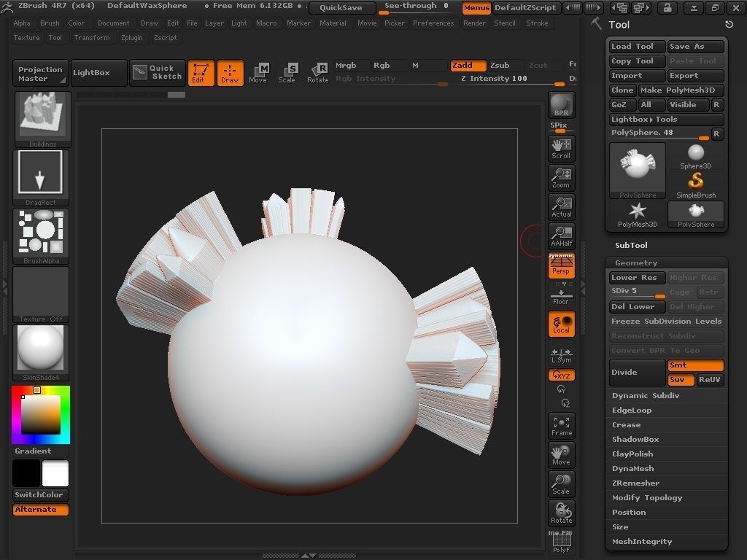Open Projection Master
Viewport: 747px width, 560px height.
[41, 74]
